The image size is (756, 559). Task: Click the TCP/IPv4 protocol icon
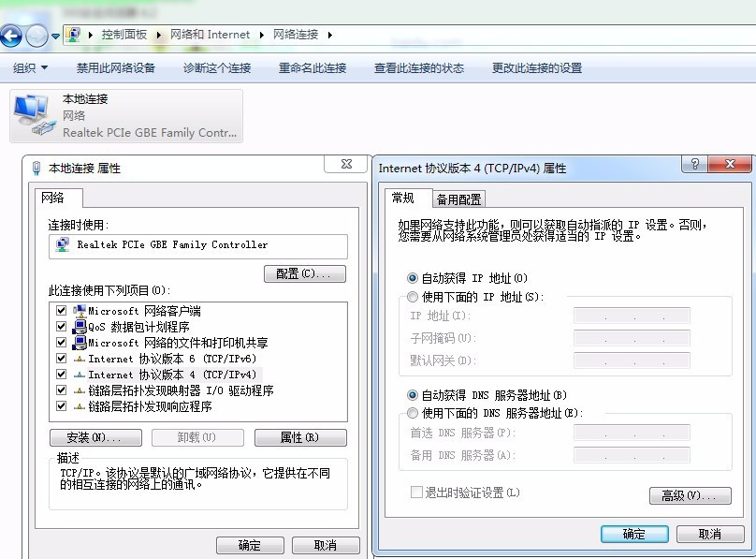[80, 375]
